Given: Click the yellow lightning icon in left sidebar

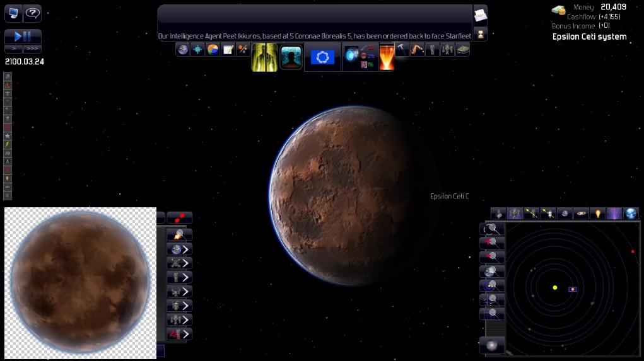Looking at the screenshot, I should tap(8, 144).
